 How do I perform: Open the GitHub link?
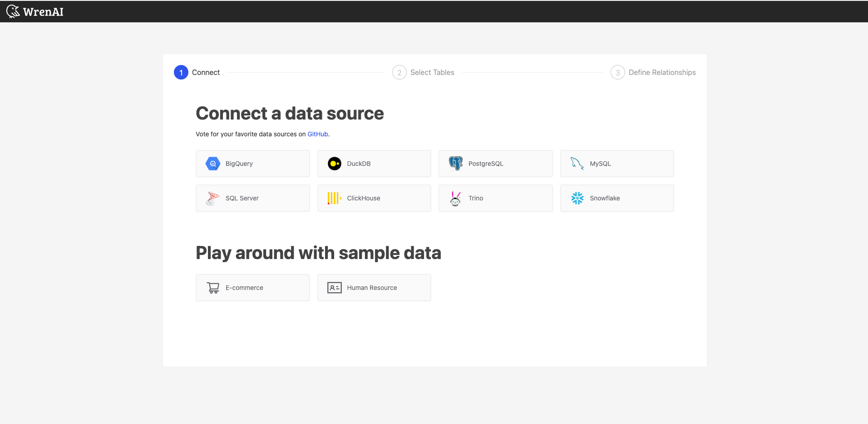coord(318,134)
